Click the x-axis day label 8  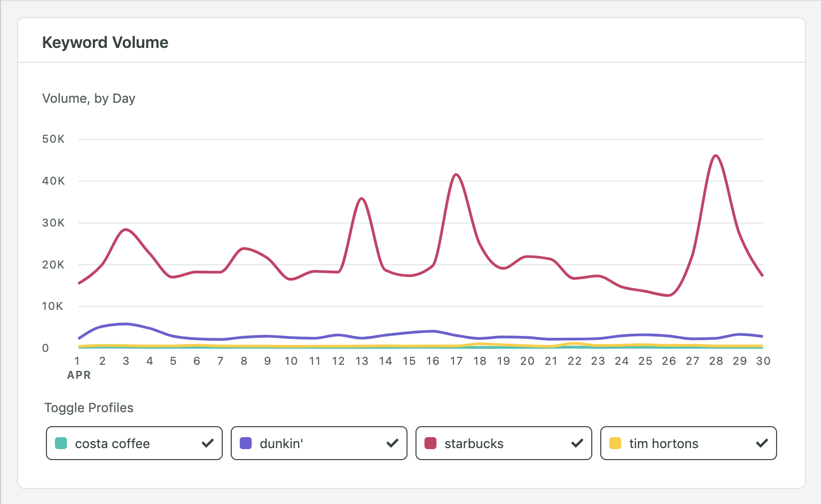pyautogui.click(x=244, y=361)
